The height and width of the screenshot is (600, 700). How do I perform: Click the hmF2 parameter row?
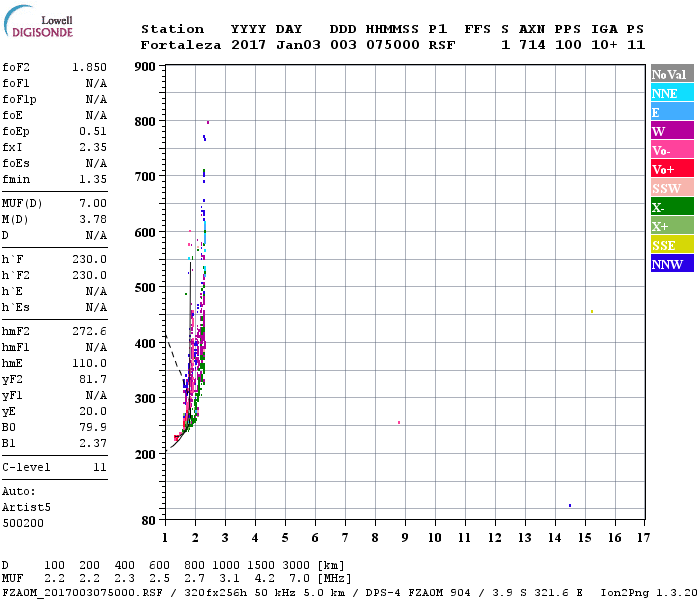[x=55, y=331]
